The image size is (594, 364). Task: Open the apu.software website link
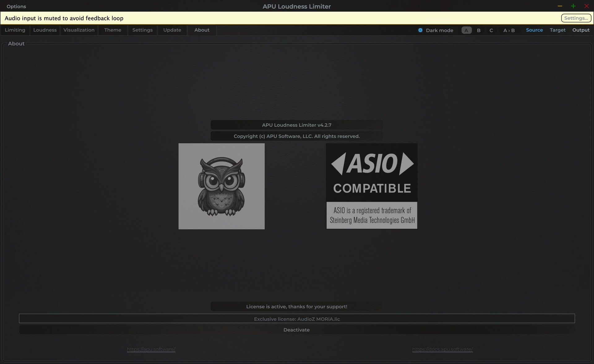click(151, 349)
